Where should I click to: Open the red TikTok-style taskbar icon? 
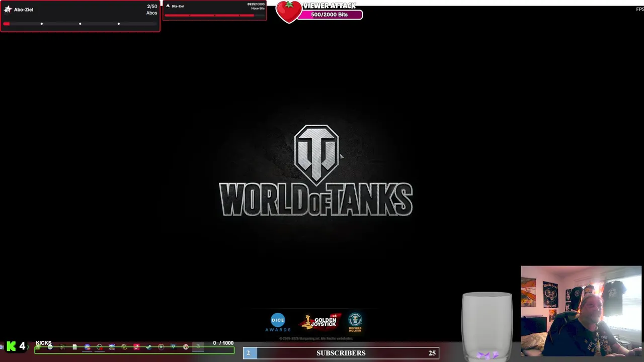coord(136,347)
